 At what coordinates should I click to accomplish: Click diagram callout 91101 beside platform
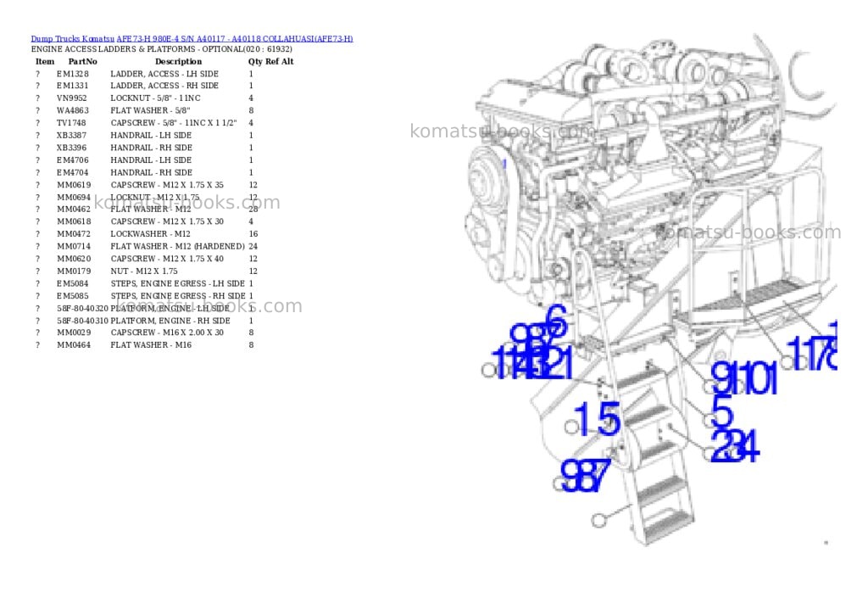744,378
